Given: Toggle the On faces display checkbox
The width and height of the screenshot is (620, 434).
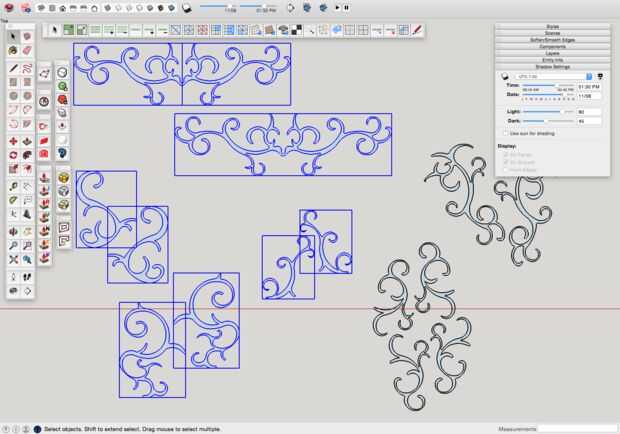Looking at the screenshot, I should (x=505, y=155).
